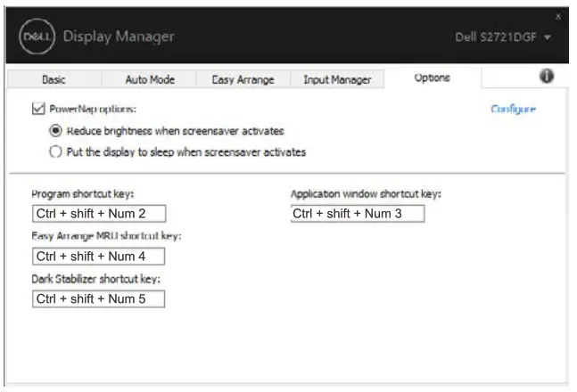
Task: Focus the Dark Stabilizer shortcut key field
Action: 99,299
